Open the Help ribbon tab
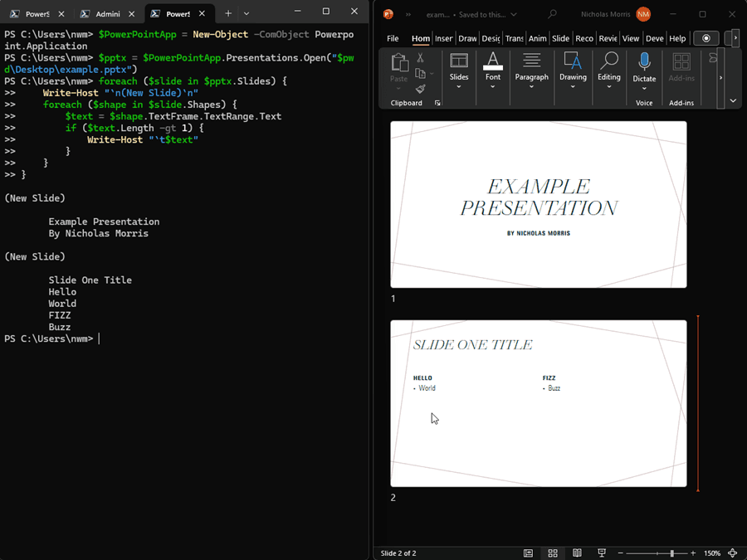This screenshot has width=747, height=560. 677,38
